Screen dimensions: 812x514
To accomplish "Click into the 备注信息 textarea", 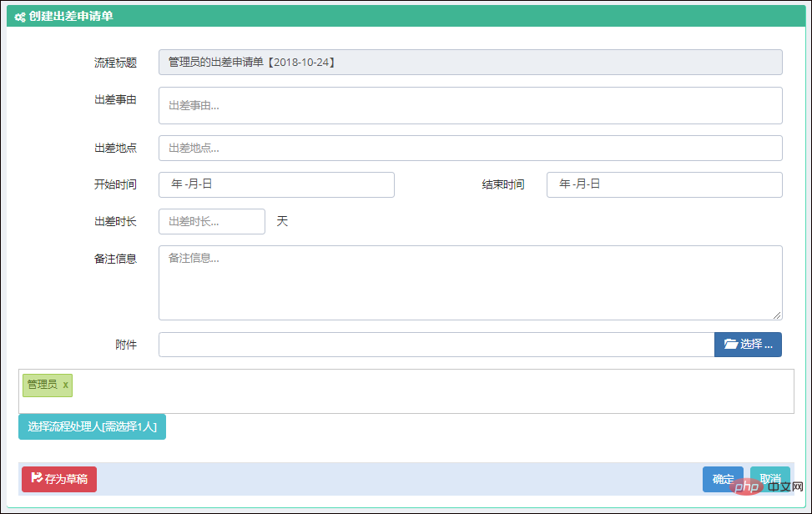I will pos(470,283).
